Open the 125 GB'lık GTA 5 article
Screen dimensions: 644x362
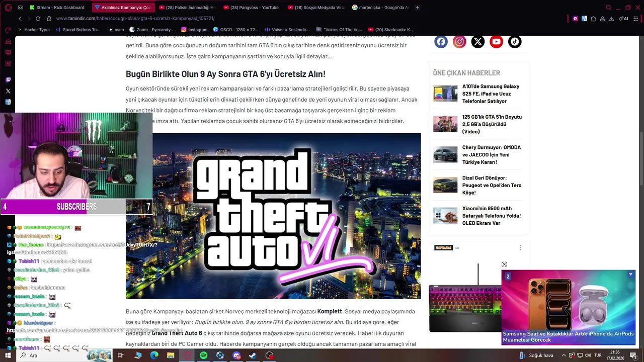pos(492,124)
